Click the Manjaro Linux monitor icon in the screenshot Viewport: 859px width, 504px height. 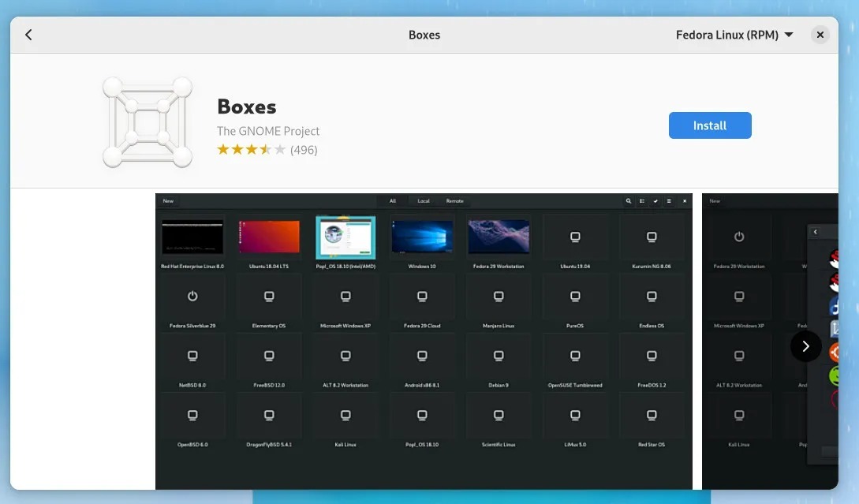(x=499, y=297)
